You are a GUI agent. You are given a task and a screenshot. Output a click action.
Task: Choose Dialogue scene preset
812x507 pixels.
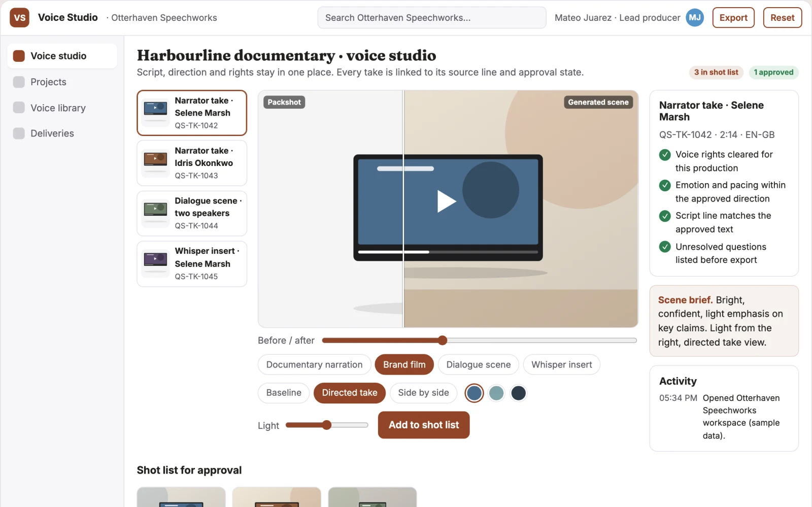(x=478, y=364)
